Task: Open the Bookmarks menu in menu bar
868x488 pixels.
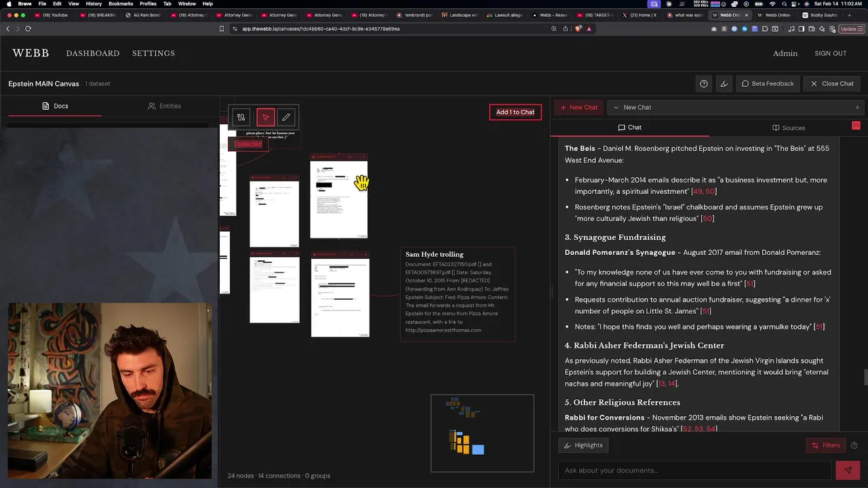Action: pos(120,3)
